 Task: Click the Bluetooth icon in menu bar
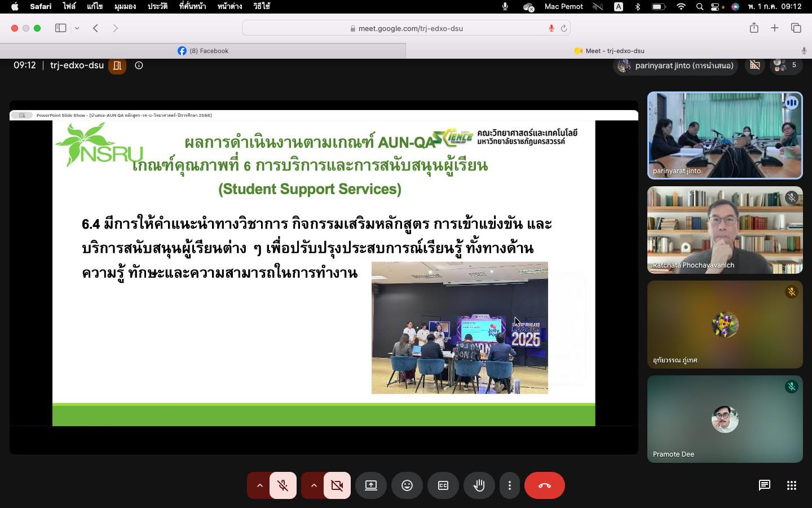(638, 6)
